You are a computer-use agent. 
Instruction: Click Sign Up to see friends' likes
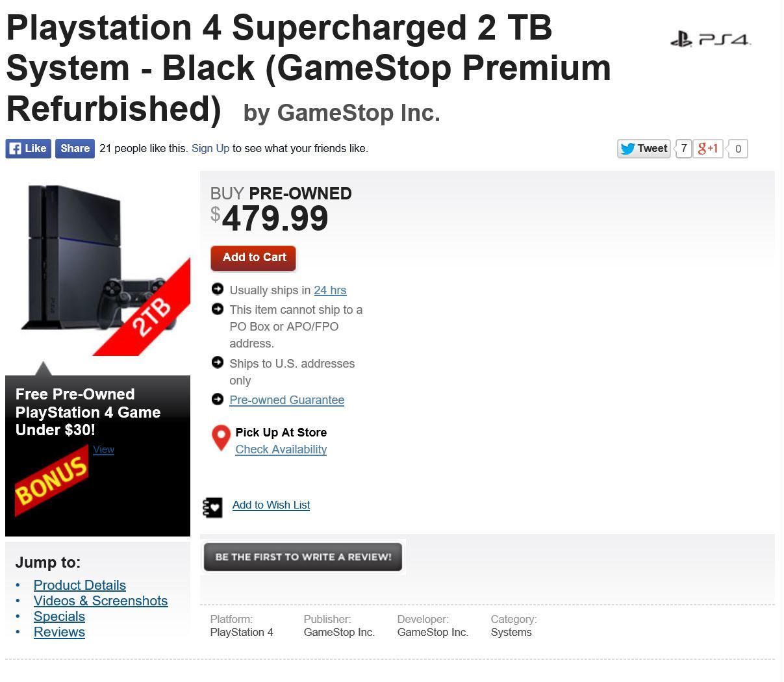click(210, 148)
